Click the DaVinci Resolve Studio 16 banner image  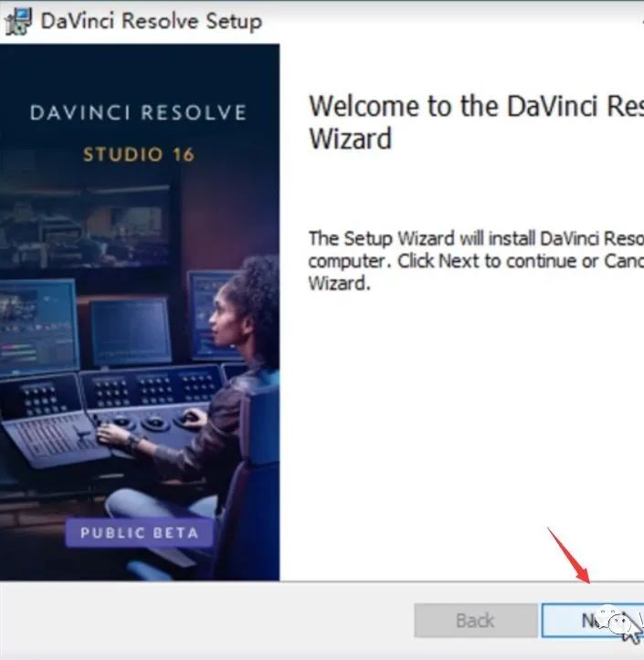point(140,312)
